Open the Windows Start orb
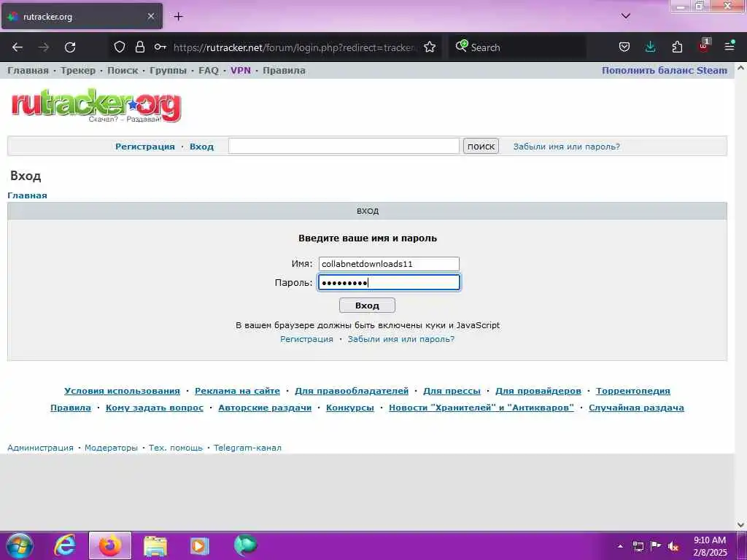This screenshot has height=560, width=747. tap(19, 545)
